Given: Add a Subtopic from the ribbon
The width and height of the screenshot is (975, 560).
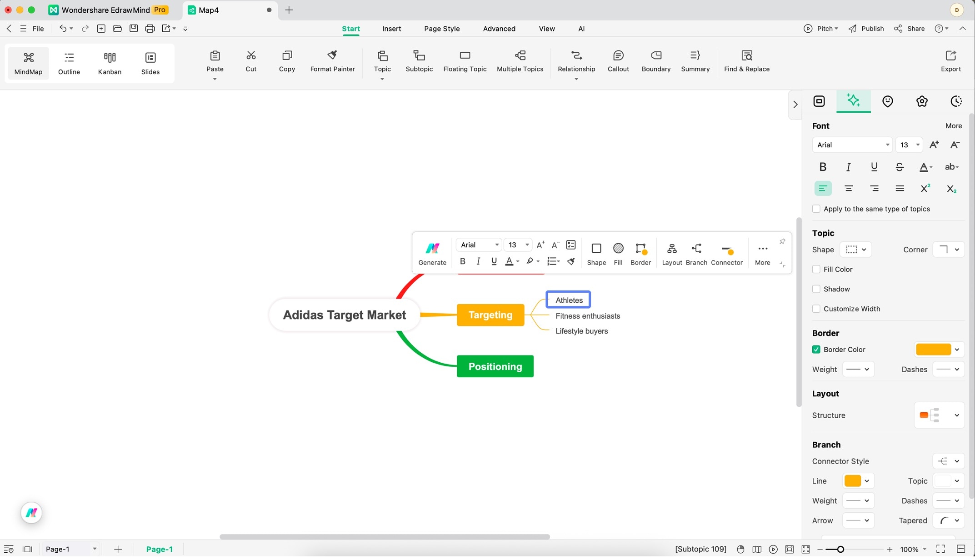Looking at the screenshot, I should point(419,61).
